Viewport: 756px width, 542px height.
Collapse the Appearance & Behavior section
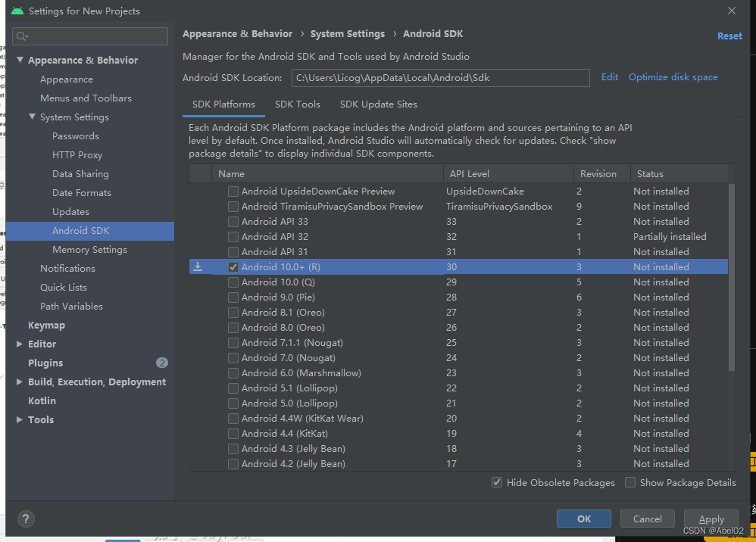click(x=19, y=60)
